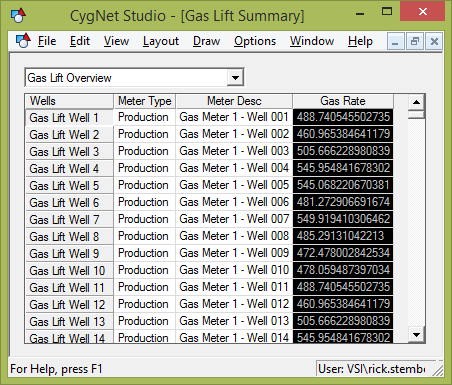
Task: Restore down the Gas Lift Summary child window
Action: click(x=415, y=41)
